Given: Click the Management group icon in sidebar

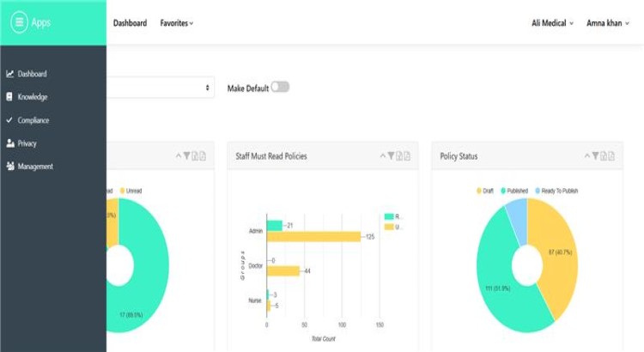Looking at the screenshot, I should (9, 167).
